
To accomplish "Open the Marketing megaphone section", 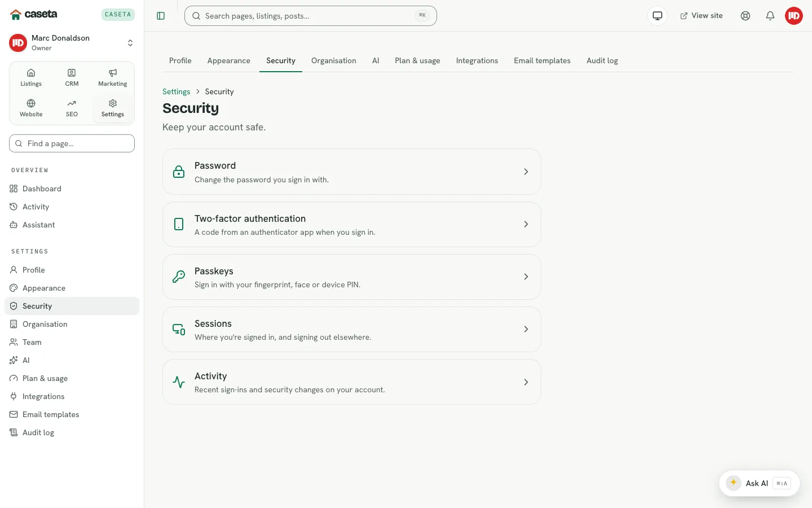I will pos(113,78).
